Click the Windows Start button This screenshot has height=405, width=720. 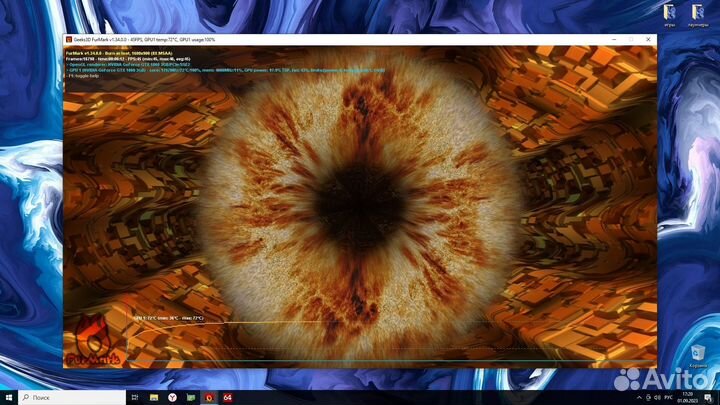click(9, 396)
